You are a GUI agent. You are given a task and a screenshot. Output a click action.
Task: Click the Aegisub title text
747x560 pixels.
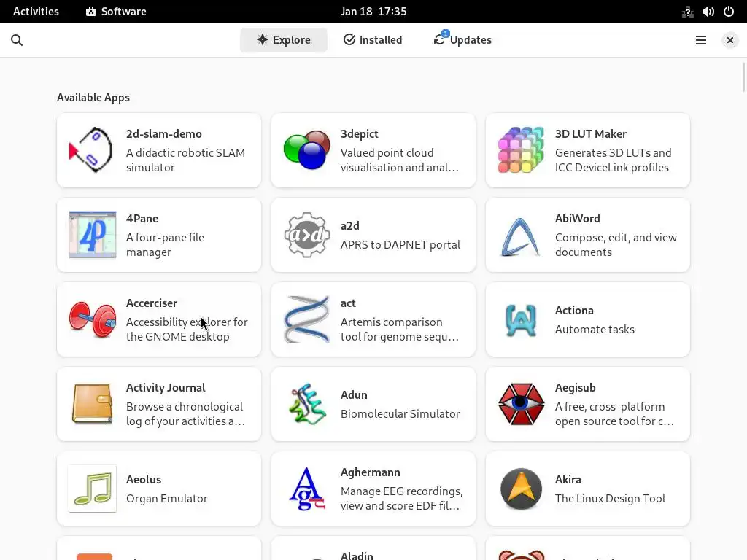(x=575, y=388)
